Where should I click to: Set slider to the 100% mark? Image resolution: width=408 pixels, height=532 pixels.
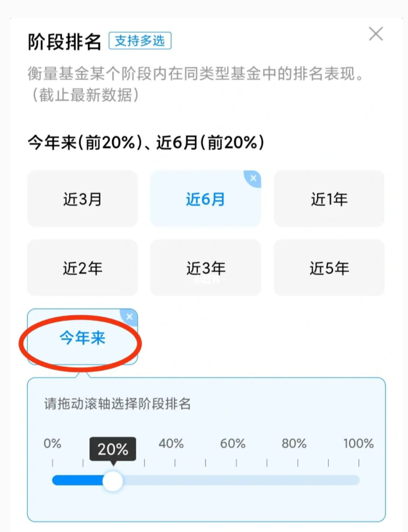(358, 480)
